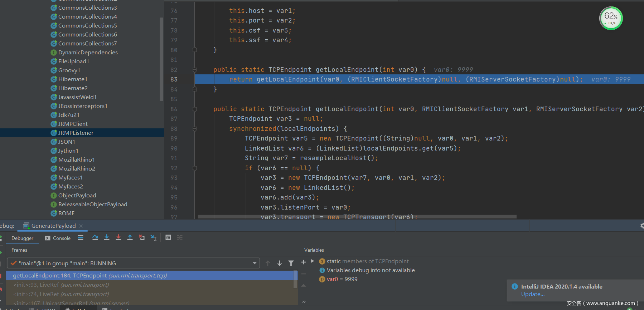Toggle fold marker at line 82
Screen dimensions: 644x310
[x=195, y=70]
